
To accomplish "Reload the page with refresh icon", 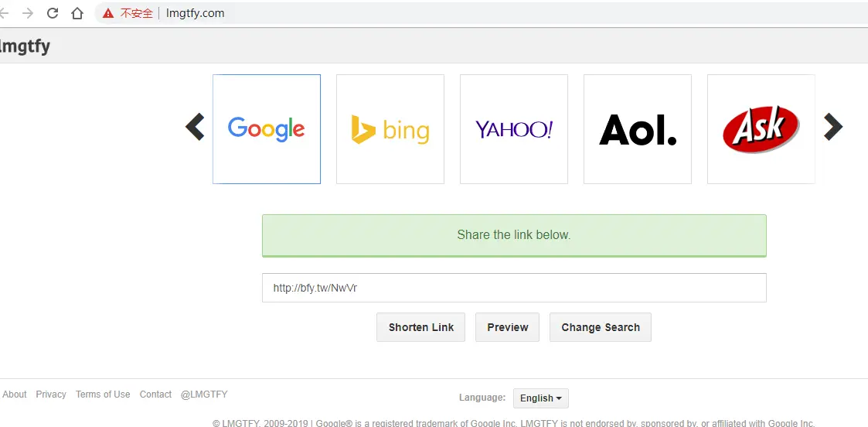I will click(x=53, y=13).
